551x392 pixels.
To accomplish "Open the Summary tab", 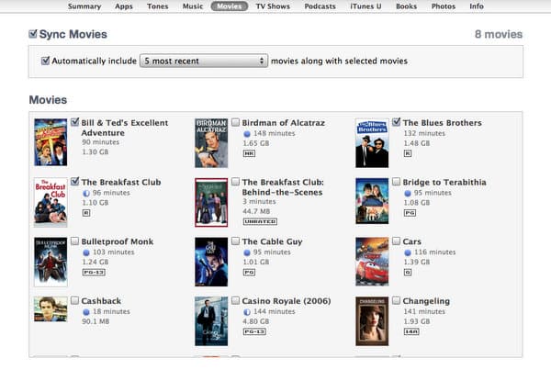I will (84, 6).
